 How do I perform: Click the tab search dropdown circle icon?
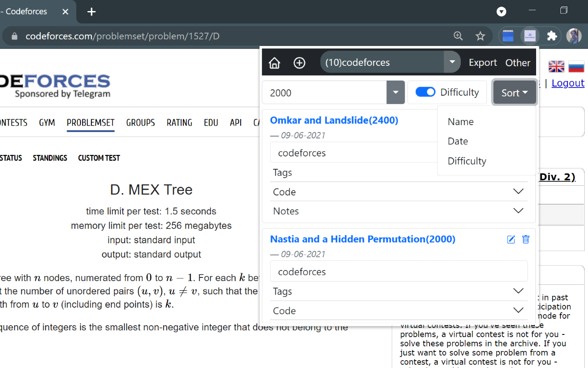(502, 11)
